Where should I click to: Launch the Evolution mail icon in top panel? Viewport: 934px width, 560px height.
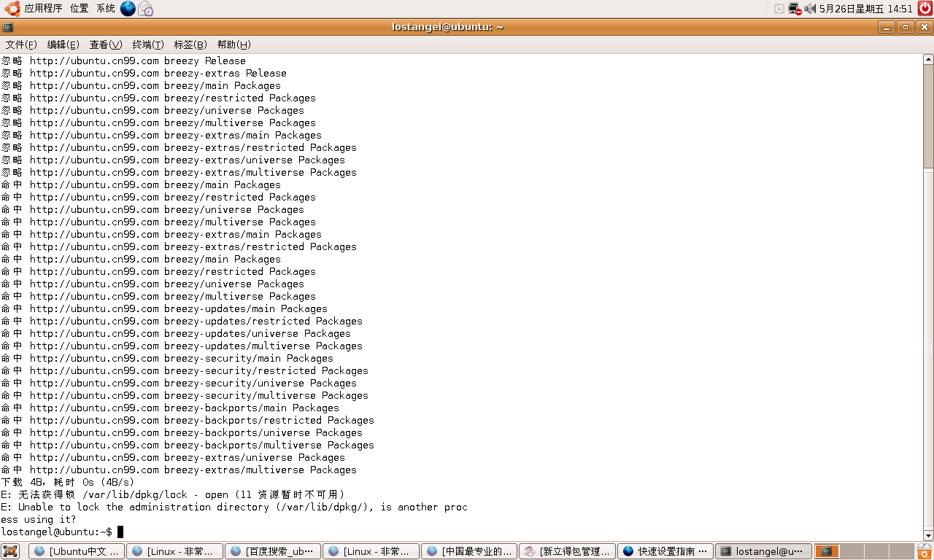[x=146, y=9]
